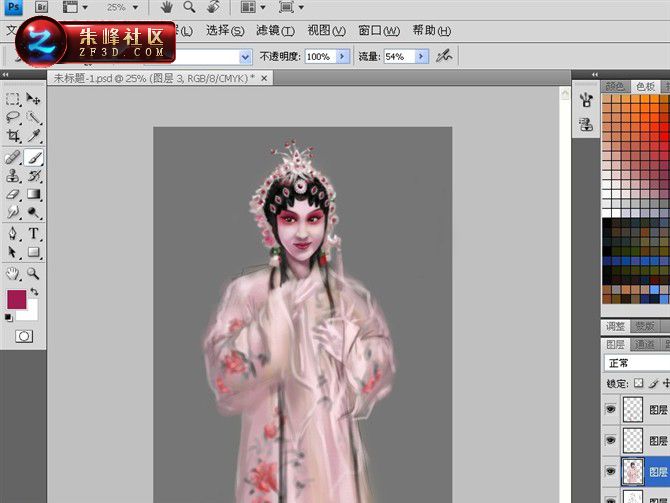Select the Gradient tool

click(x=33, y=194)
